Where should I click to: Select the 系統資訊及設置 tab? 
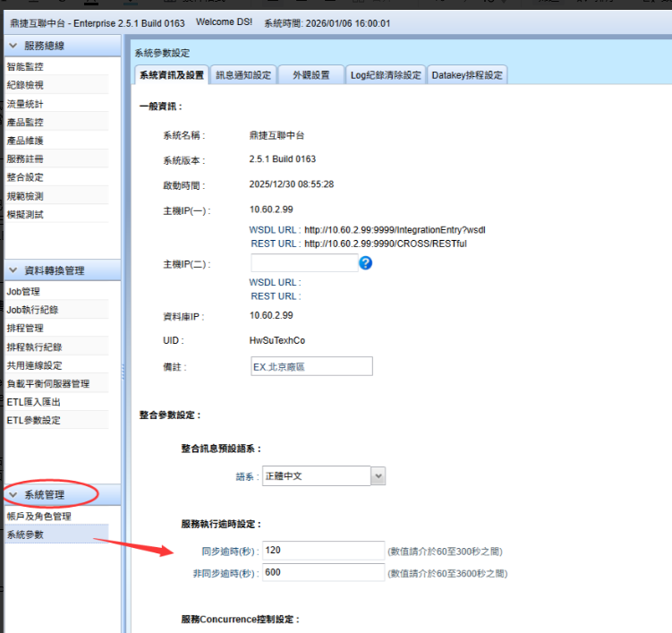pos(172,75)
